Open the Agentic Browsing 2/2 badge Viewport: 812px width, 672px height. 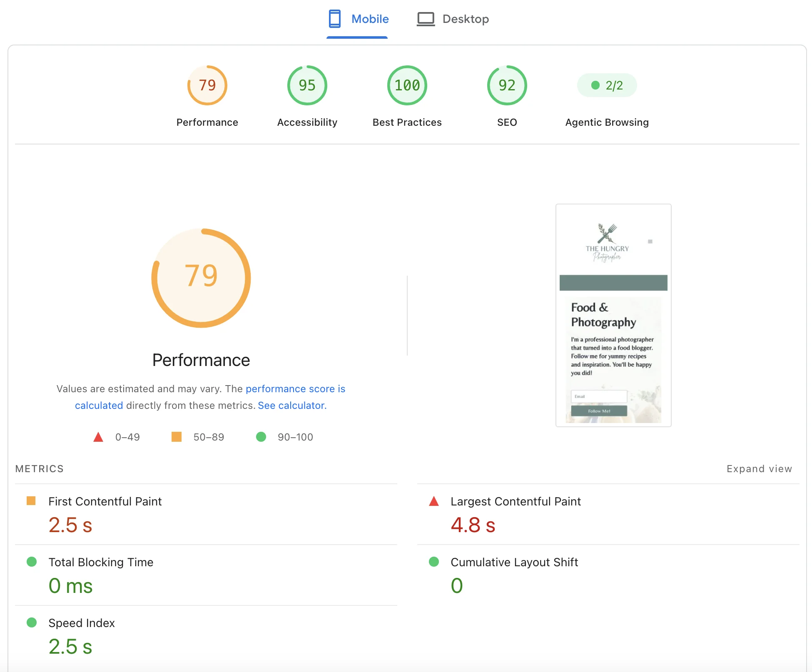(x=607, y=85)
